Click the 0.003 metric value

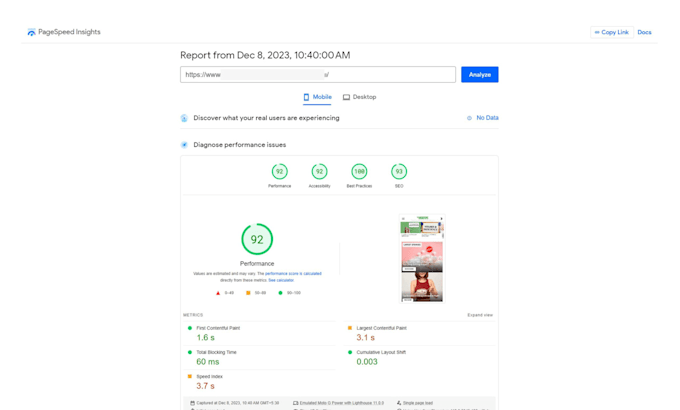(367, 362)
